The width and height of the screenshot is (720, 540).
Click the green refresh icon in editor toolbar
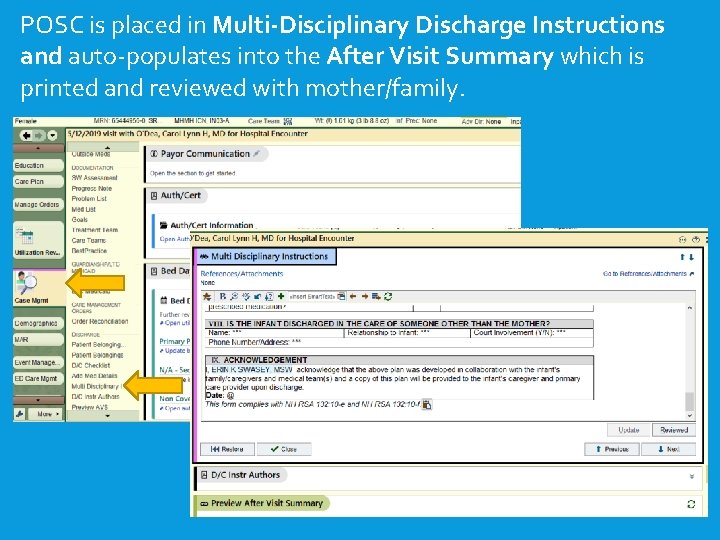[x=388, y=297]
